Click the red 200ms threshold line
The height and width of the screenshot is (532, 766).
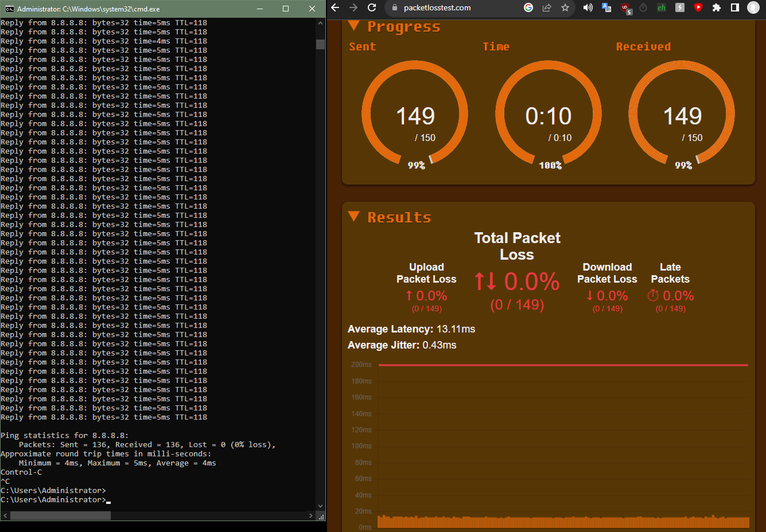(563, 365)
